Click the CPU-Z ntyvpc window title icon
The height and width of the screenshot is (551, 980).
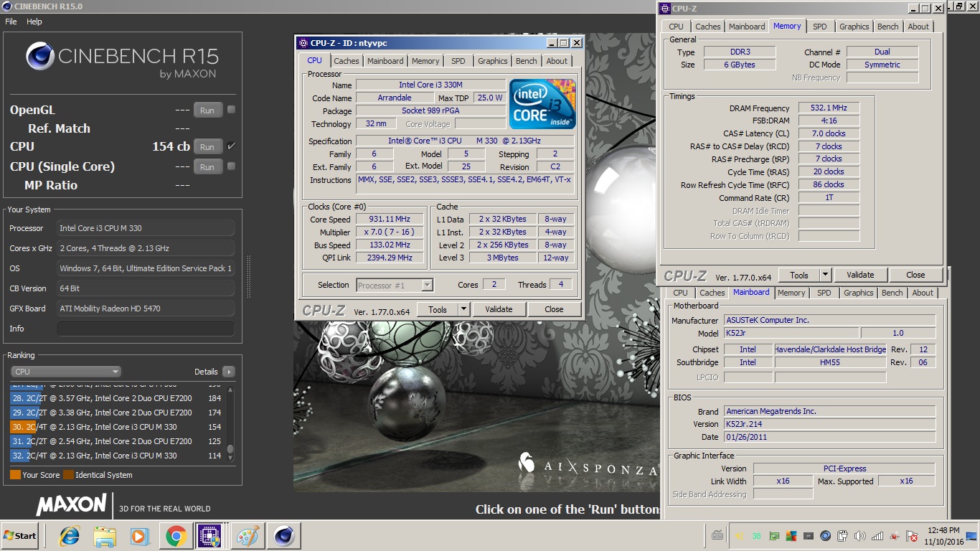pos(303,43)
